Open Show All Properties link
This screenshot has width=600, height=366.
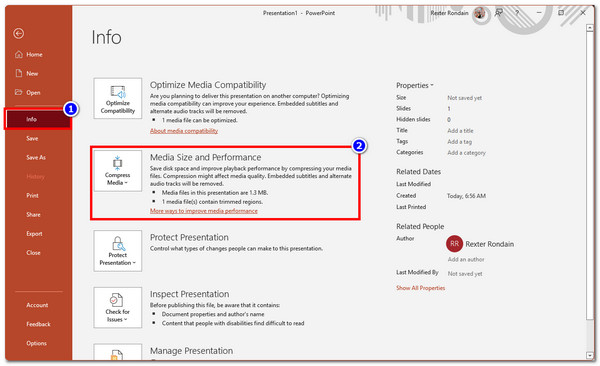point(421,288)
